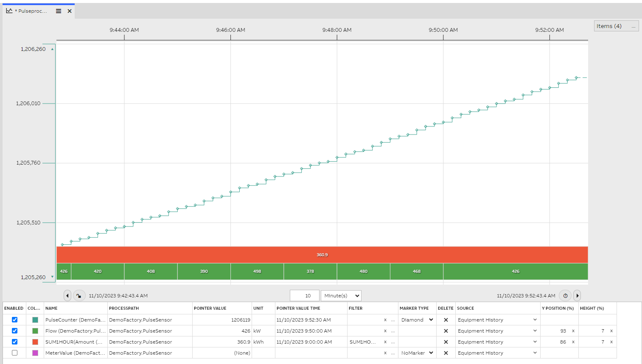
Task: Open the hamburger menu on the Pulseproc tab
Action: pyautogui.click(x=58, y=11)
